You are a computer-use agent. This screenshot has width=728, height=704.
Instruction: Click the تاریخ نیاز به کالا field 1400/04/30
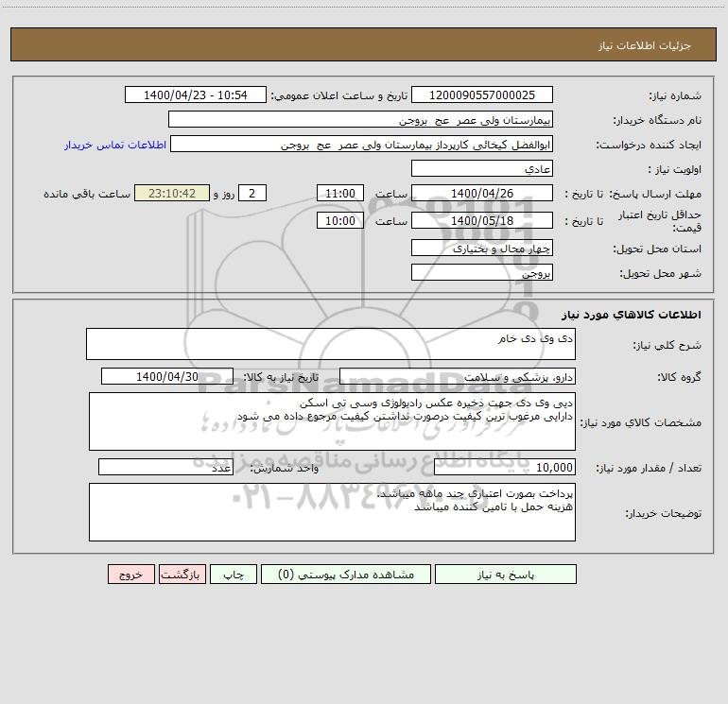click(167, 376)
